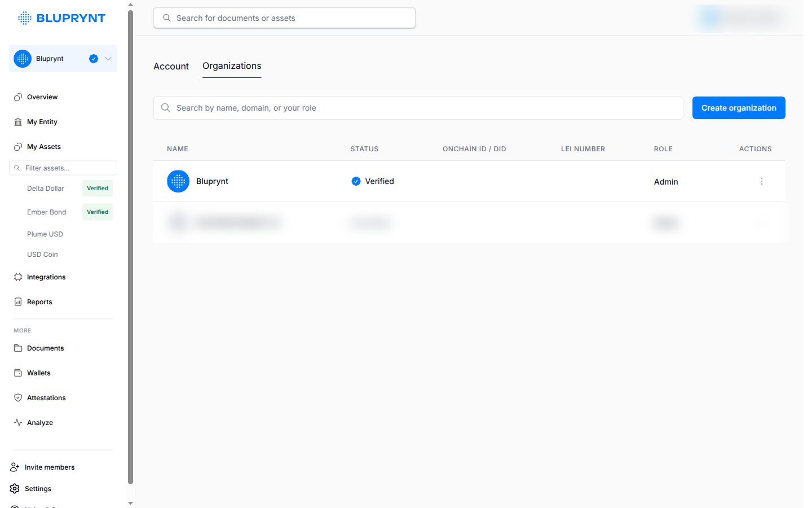The height and width of the screenshot is (508, 812).
Task: Click the My Assets icon
Action: point(18,147)
